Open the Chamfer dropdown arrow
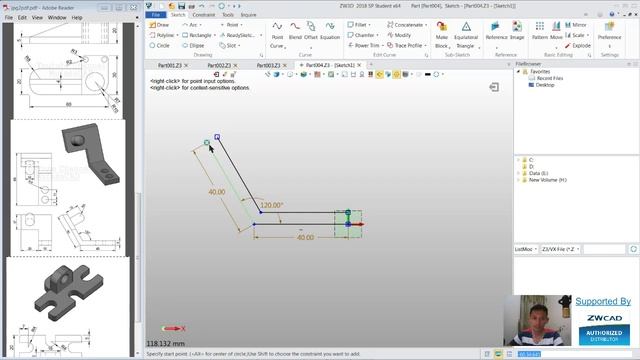The width and height of the screenshot is (640, 360). [x=378, y=35]
